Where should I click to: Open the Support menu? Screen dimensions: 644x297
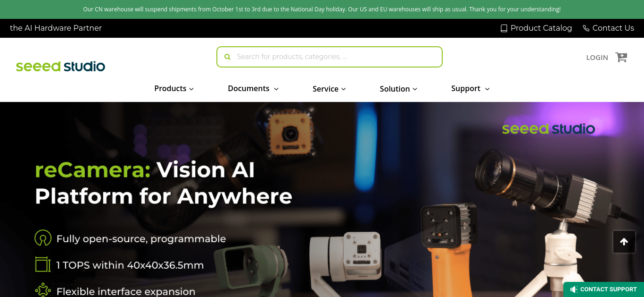471,88
